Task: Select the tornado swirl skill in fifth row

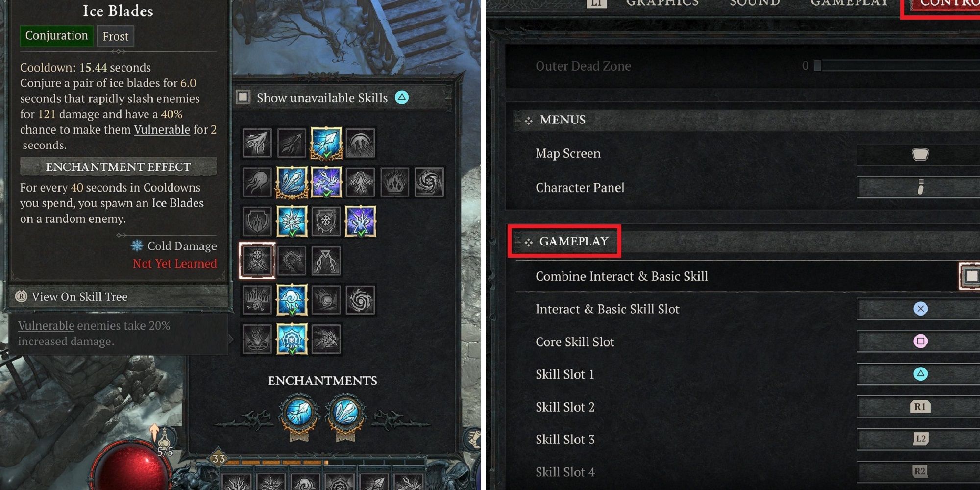Action: (x=360, y=300)
